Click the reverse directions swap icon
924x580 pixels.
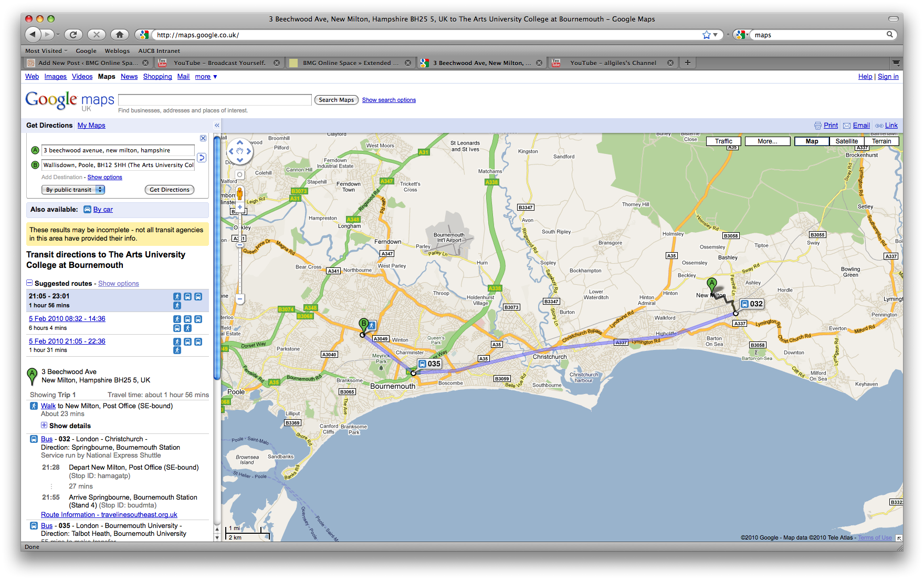202,158
